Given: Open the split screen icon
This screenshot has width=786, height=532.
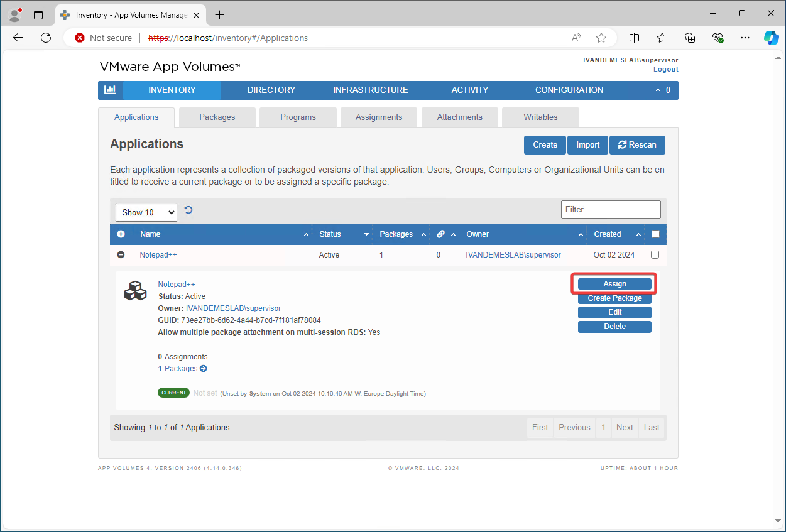Looking at the screenshot, I should coord(634,38).
